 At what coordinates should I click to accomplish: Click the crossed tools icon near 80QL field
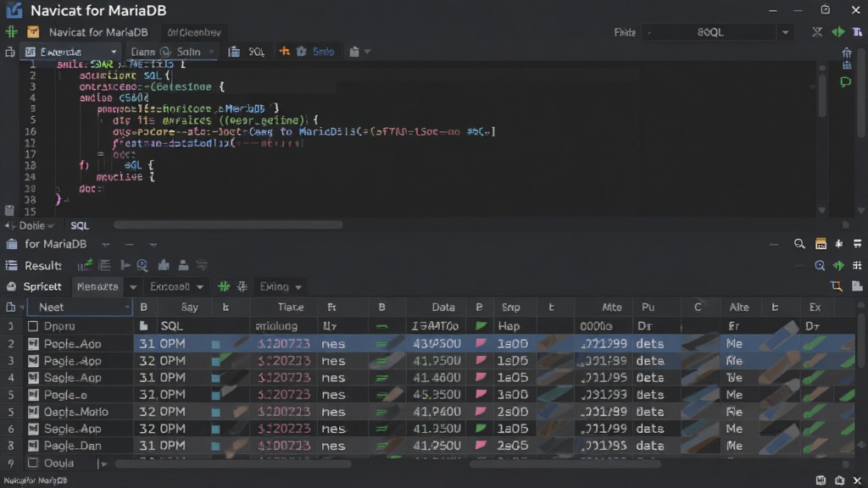pyautogui.click(x=817, y=32)
